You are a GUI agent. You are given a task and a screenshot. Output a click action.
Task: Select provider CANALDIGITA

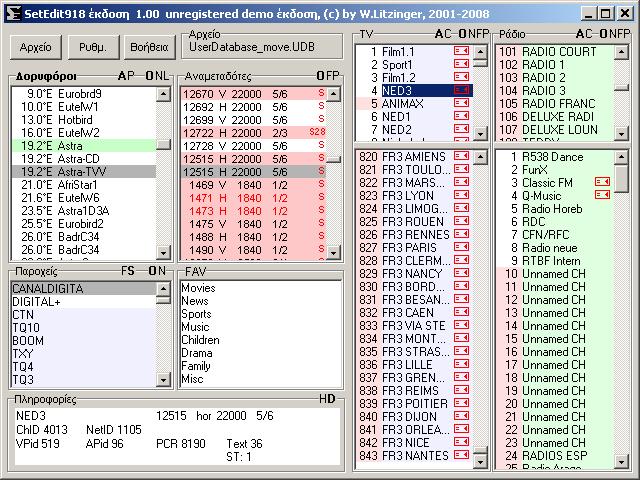pyautogui.click(x=84, y=289)
